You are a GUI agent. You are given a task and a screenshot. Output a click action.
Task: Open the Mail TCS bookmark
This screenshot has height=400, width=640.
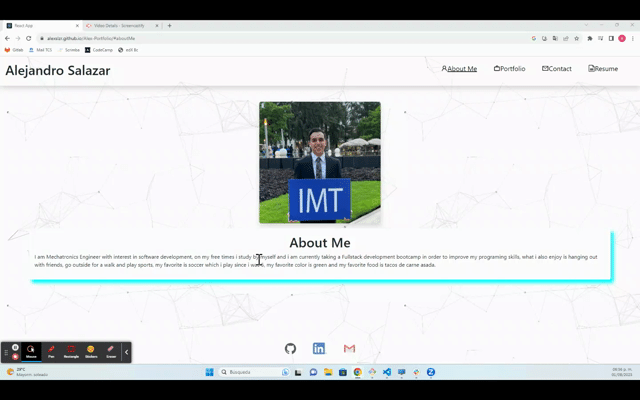(x=40, y=50)
